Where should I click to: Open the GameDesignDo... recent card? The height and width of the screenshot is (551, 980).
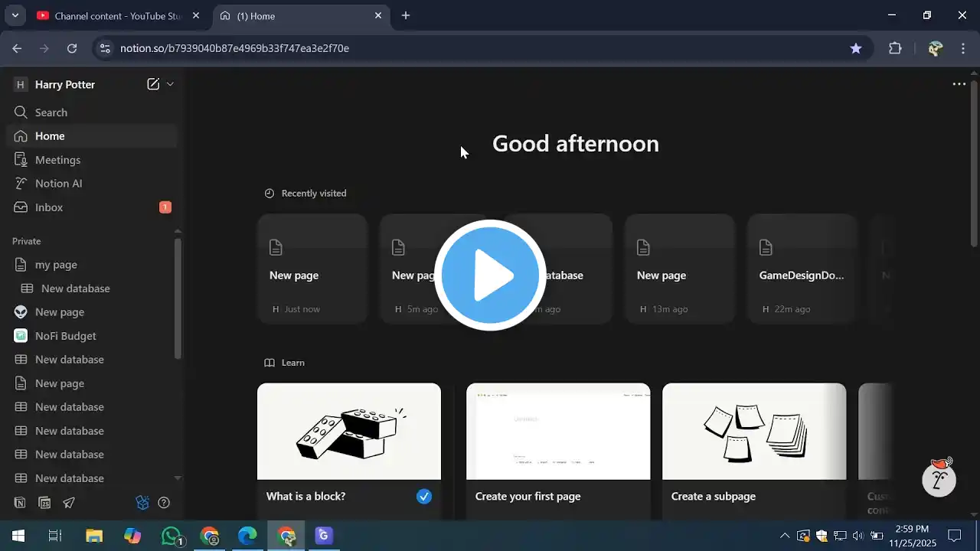click(x=802, y=269)
